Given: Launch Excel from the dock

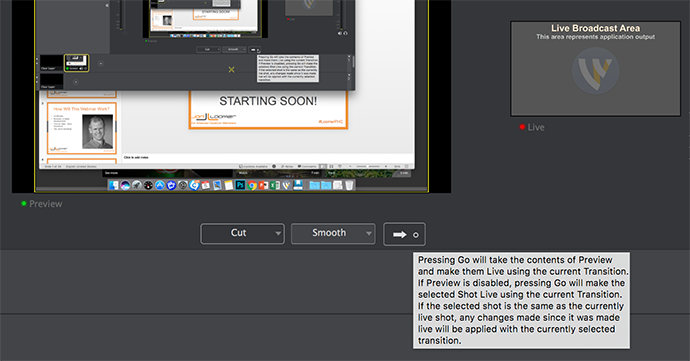Looking at the screenshot, I should click(275, 185).
